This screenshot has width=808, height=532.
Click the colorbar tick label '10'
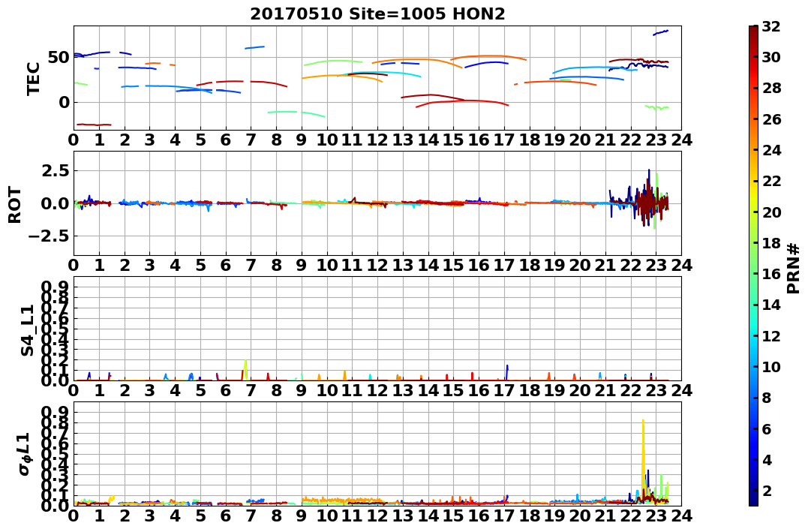coord(770,366)
